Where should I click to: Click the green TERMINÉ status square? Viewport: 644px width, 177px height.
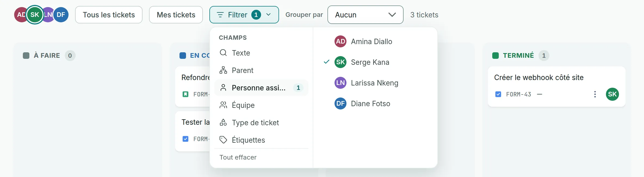tap(496, 56)
